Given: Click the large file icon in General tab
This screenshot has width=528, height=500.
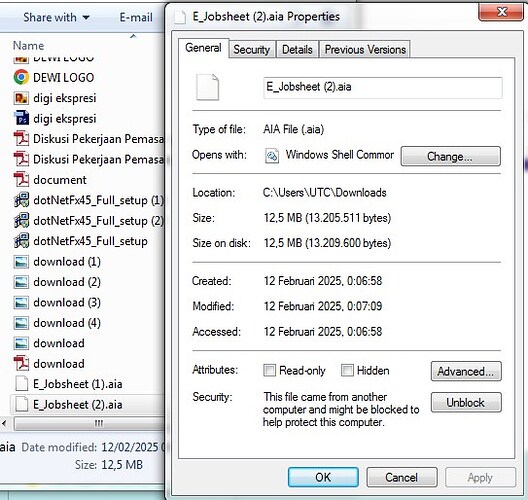Looking at the screenshot, I should (207, 87).
